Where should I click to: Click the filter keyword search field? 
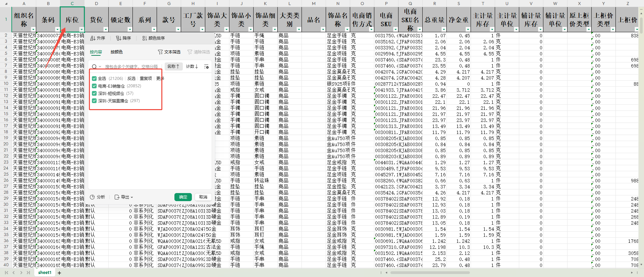[131, 66]
